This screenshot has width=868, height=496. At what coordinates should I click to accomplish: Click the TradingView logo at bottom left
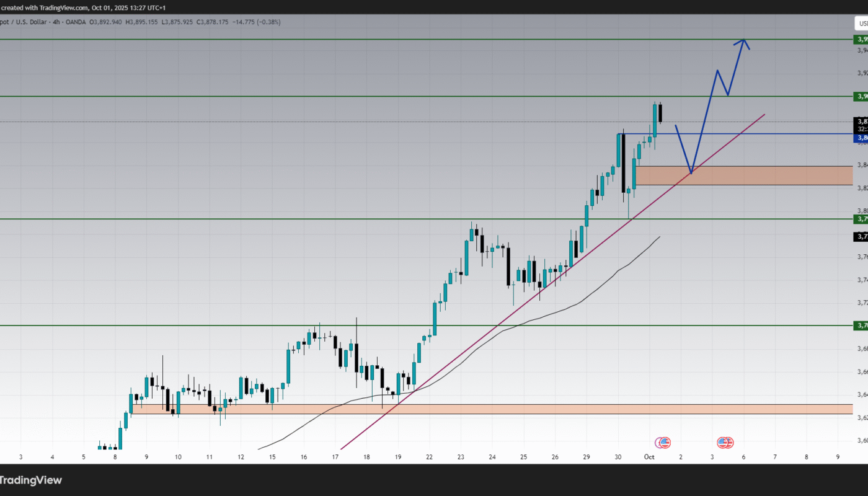[31, 480]
